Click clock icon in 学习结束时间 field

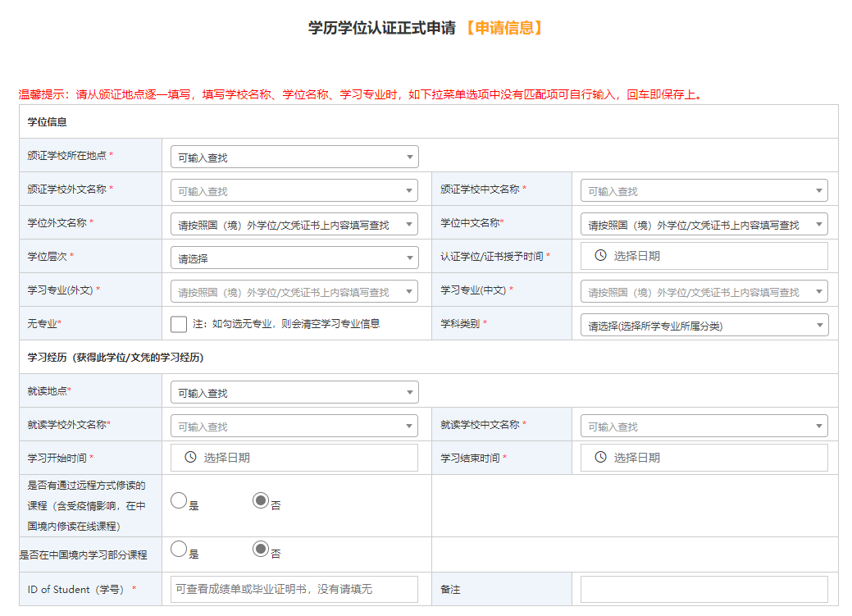point(600,458)
